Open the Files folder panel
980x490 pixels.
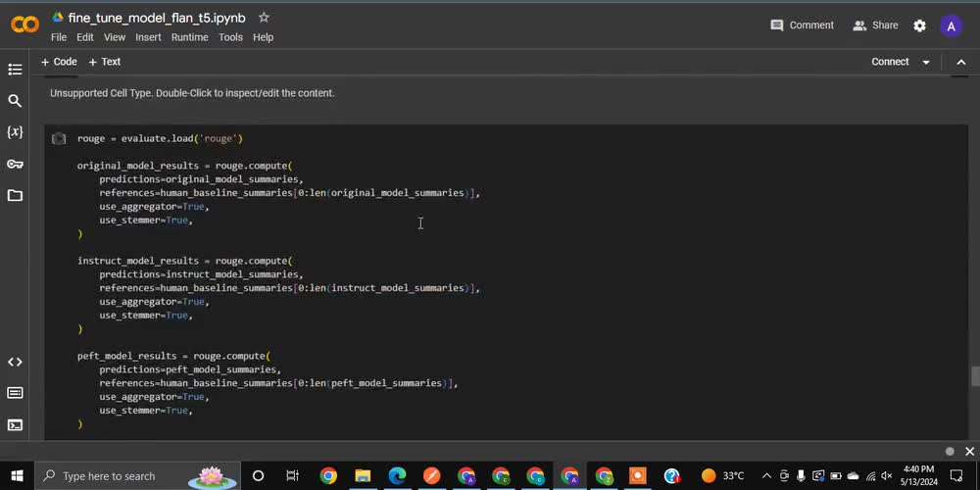coord(15,196)
